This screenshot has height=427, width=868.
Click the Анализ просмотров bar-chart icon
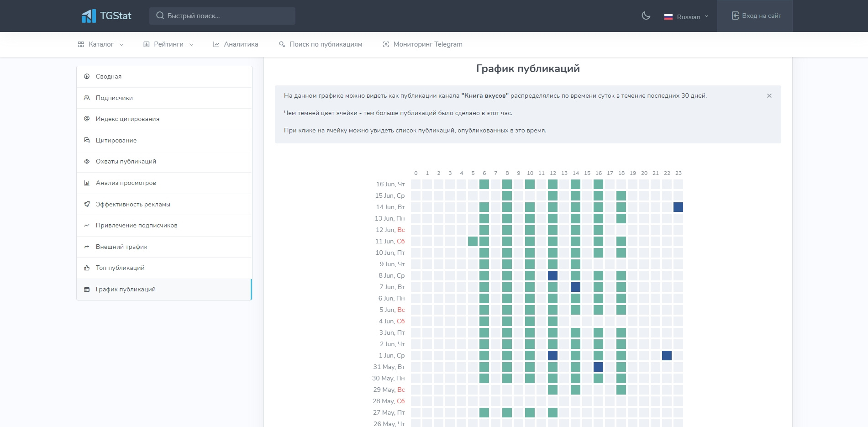coord(87,183)
